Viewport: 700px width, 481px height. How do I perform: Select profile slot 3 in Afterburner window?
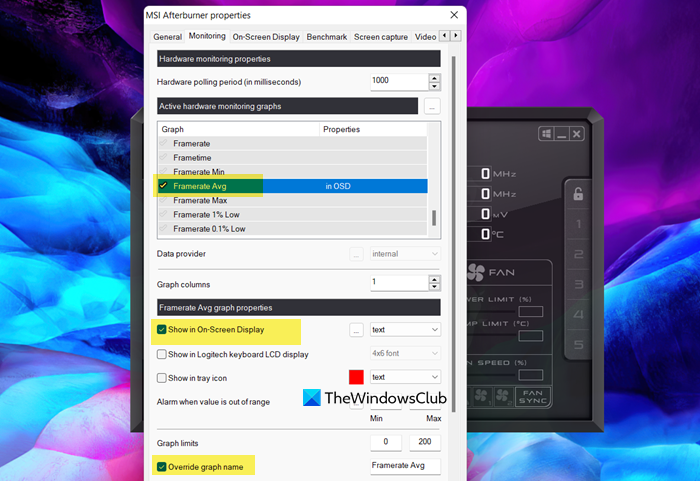(579, 284)
